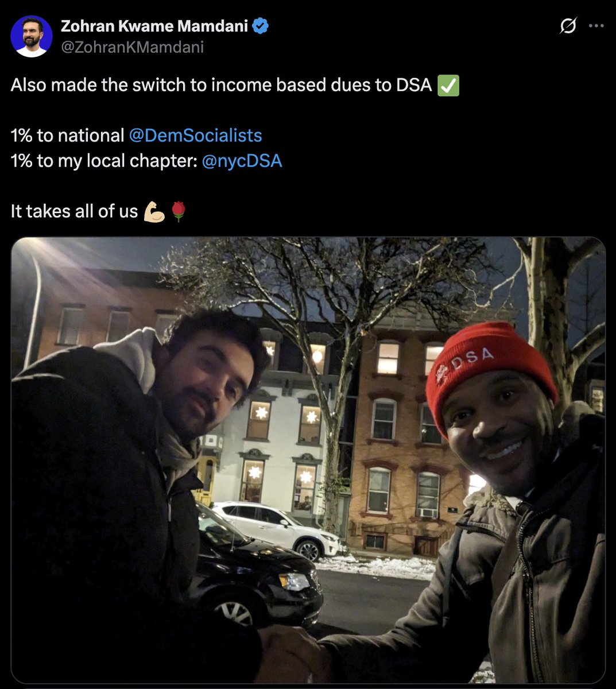Open Zohran Kwame Mamdani's profile avatar

pyautogui.click(x=31, y=36)
